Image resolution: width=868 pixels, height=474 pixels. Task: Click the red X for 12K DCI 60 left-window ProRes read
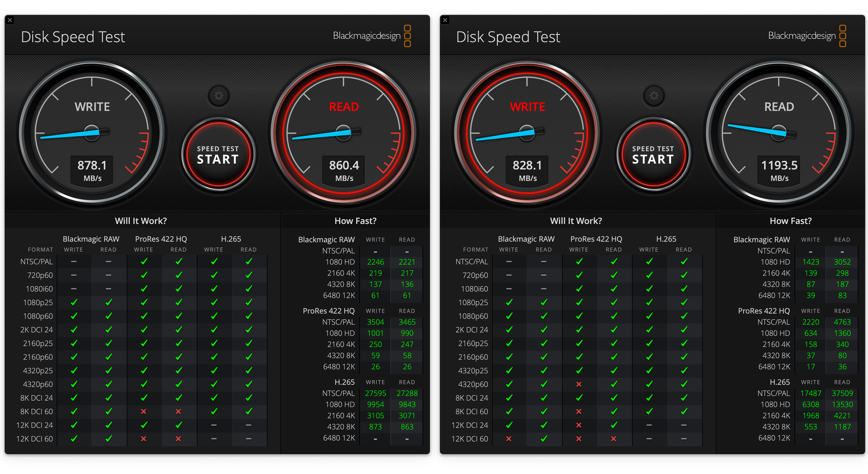(x=179, y=438)
